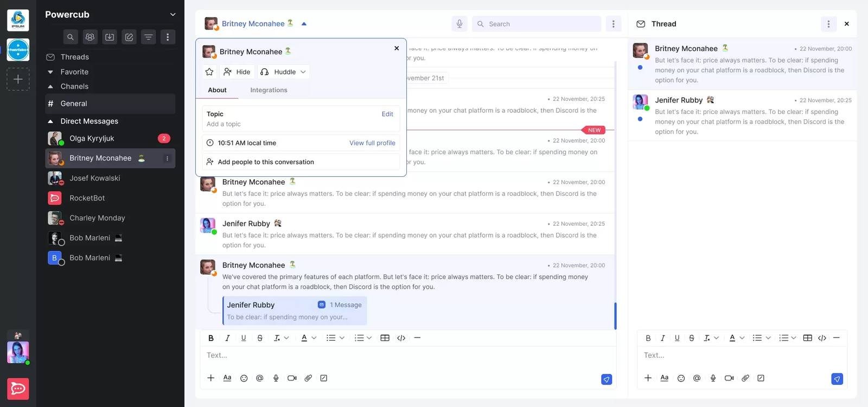The image size is (868, 407).
Task: Click the compose new message icon
Action: 129,37
